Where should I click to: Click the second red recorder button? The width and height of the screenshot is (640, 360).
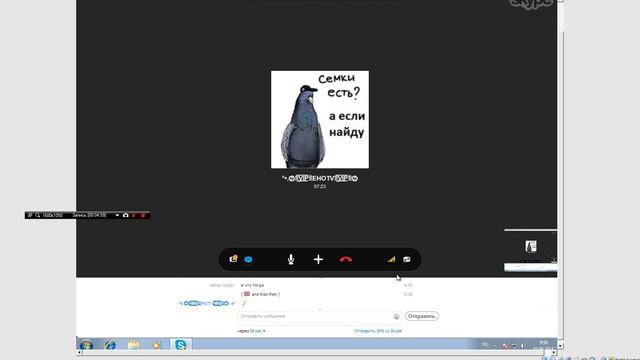point(143,215)
